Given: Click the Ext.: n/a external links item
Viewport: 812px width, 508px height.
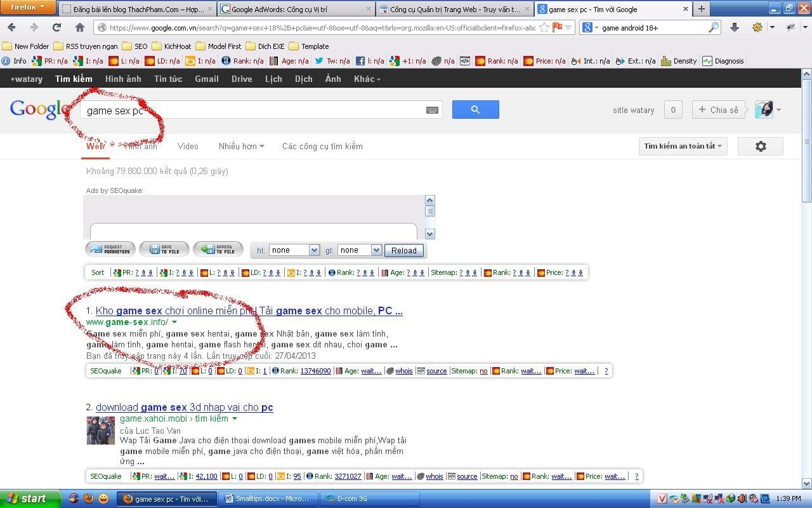Looking at the screenshot, I should click(635, 61).
